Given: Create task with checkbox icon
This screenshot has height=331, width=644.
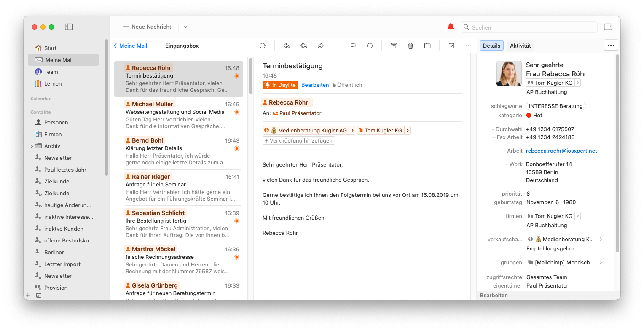Looking at the screenshot, I should pyautogui.click(x=451, y=46).
